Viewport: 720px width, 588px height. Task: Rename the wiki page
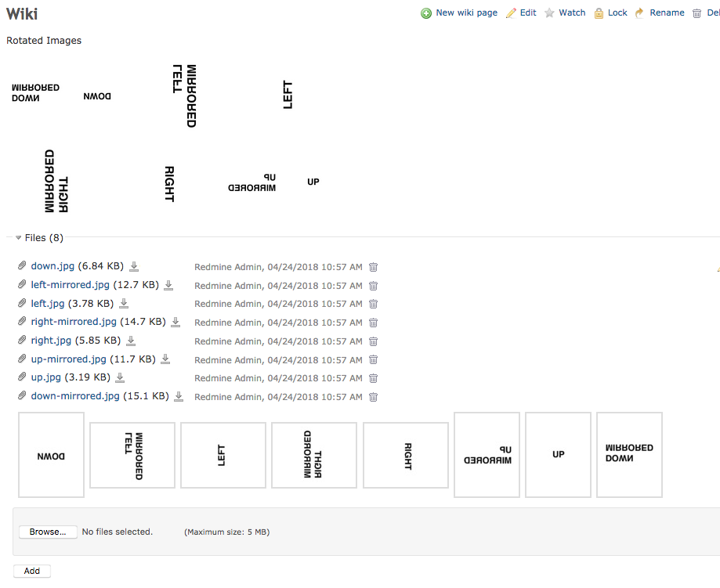pos(660,13)
